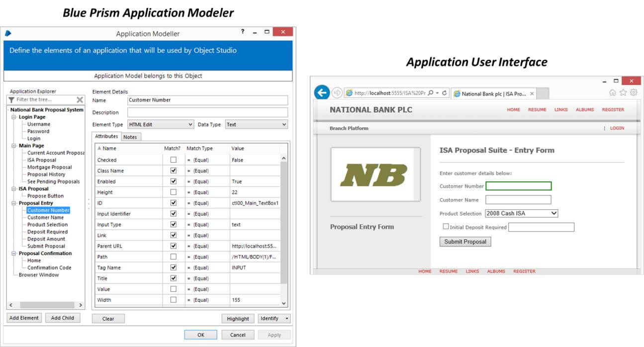Select Deposit Amount tree item
This screenshot has width=644, height=347.
pos(46,239)
